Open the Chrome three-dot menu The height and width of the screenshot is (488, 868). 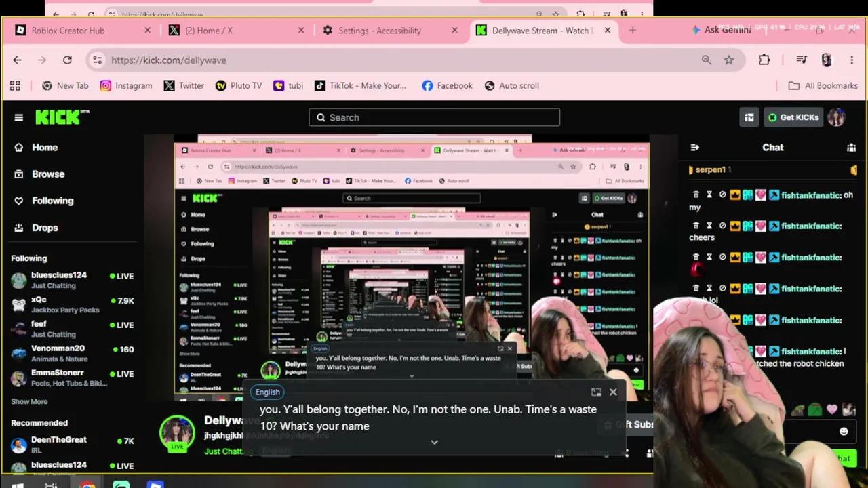pyautogui.click(x=852, y=60)
